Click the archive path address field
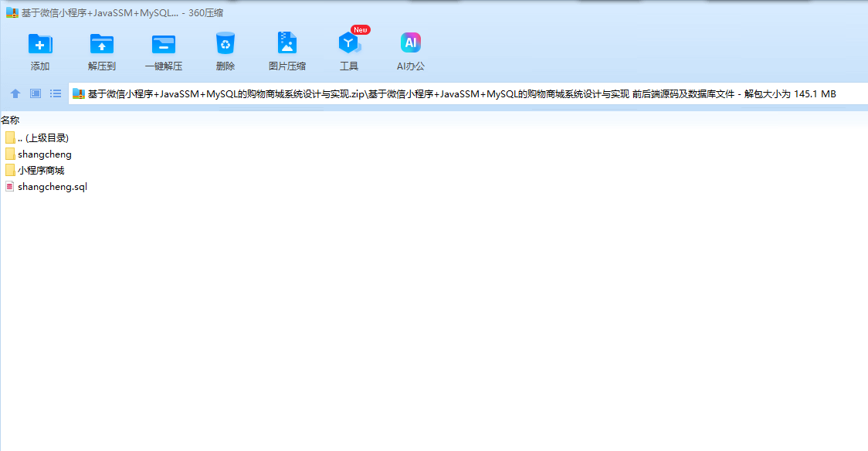This screenshot has height=451, width=868. (x=468, y=94)
